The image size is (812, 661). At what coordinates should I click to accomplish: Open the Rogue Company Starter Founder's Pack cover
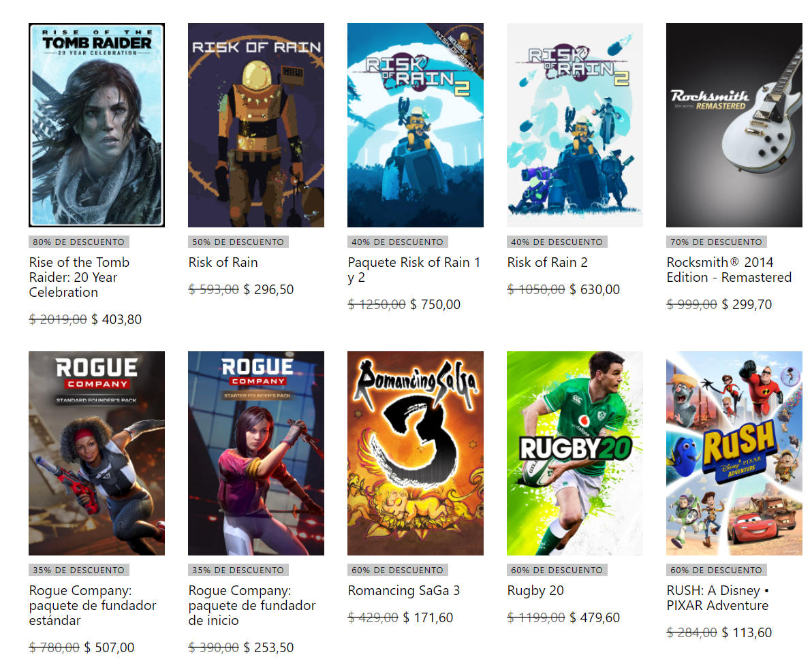256,453
